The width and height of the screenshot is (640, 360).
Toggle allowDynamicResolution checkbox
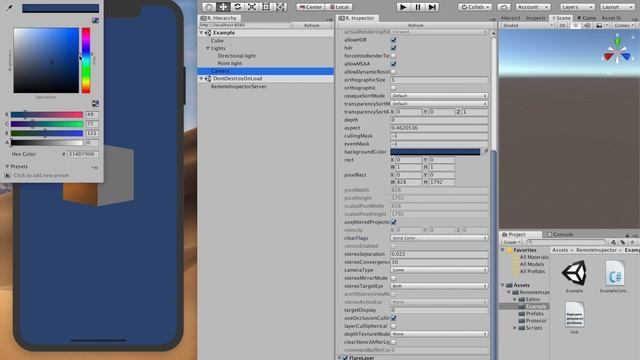click(393, 71)
